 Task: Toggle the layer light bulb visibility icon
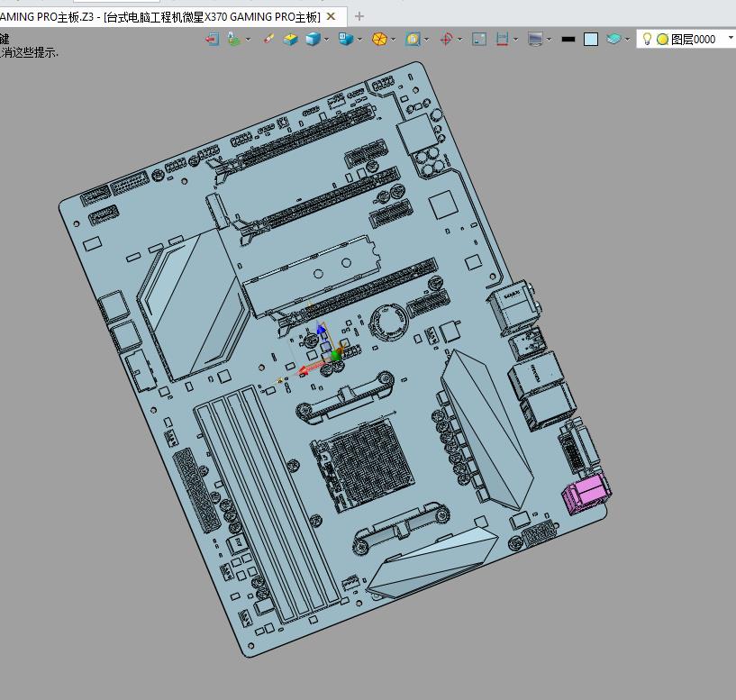(647, 39)
